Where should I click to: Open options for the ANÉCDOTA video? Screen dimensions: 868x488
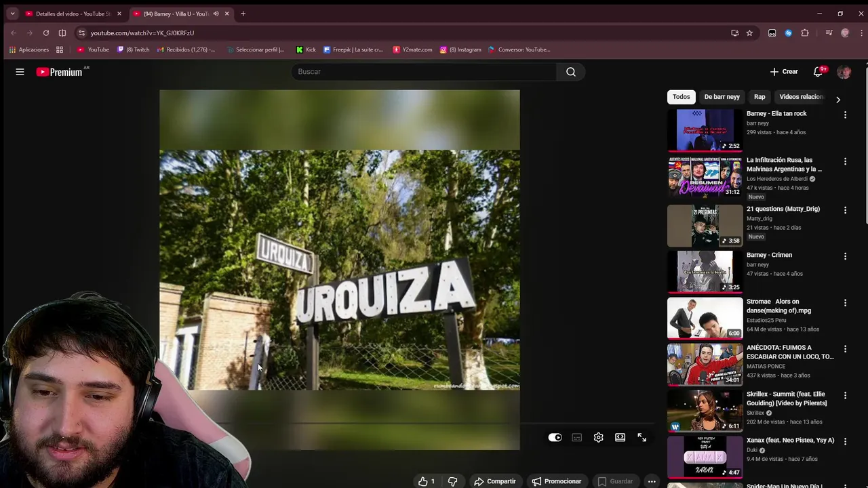coord(845,349)
